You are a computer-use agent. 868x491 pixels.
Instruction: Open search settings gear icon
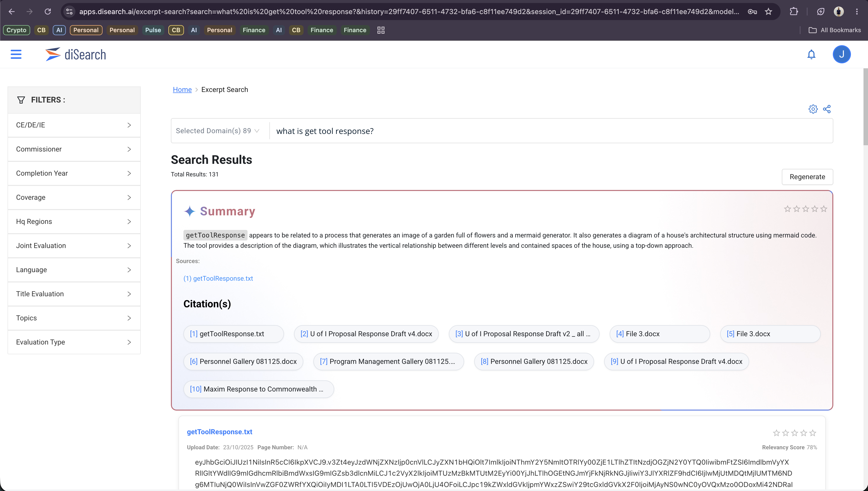[813, 109]
